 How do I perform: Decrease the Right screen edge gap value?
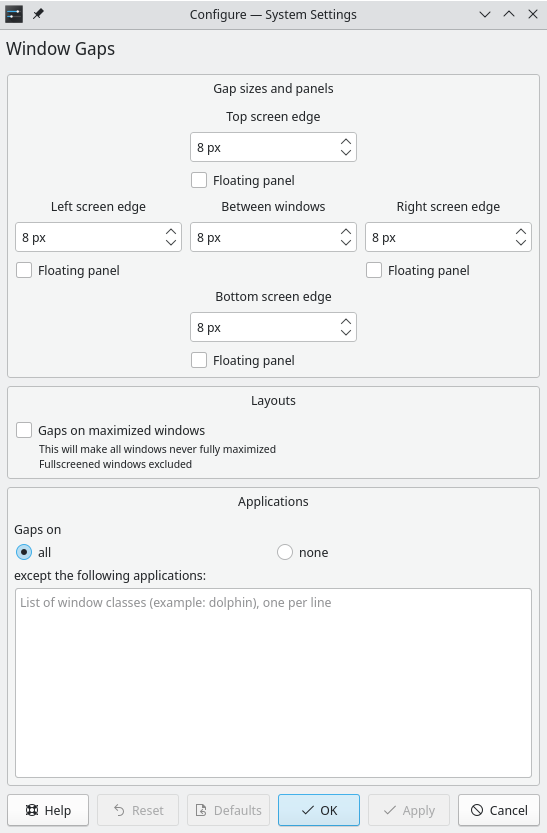point(521,242)
